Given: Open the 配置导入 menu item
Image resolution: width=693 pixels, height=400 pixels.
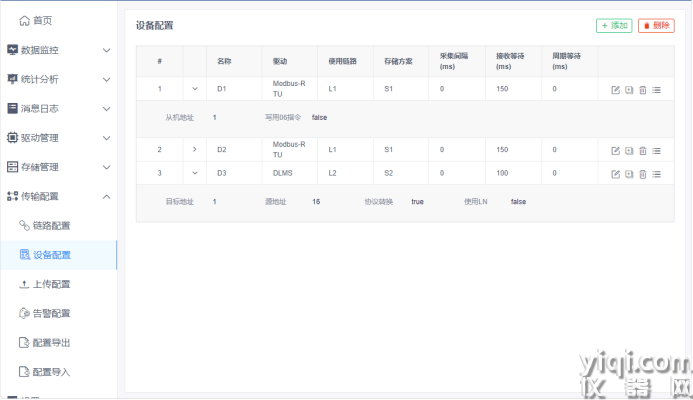Looking at the screenshot, I should tap(59, 371).
